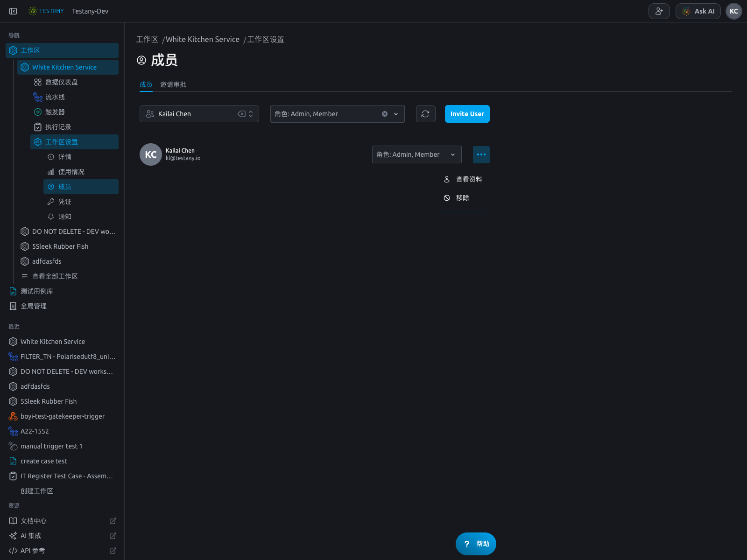Open the invite user icon in top bar
The image size is (747, 560).
(659, 11)
